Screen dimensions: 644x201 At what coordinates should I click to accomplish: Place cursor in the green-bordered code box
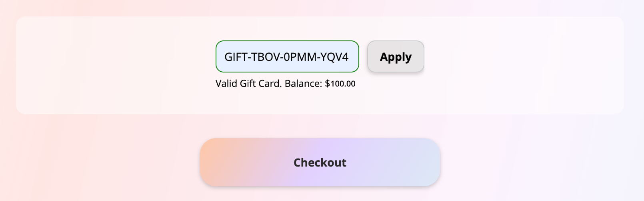coord(287,57)
